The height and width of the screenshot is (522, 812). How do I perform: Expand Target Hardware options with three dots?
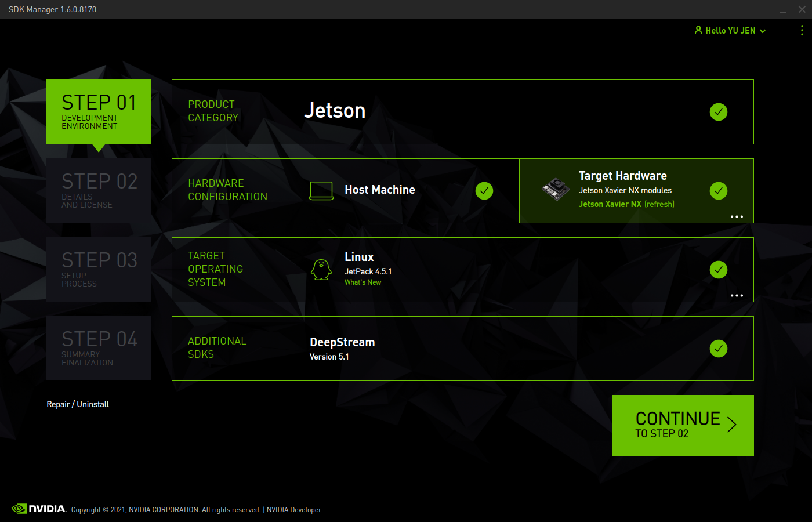[x=737, y=216]
